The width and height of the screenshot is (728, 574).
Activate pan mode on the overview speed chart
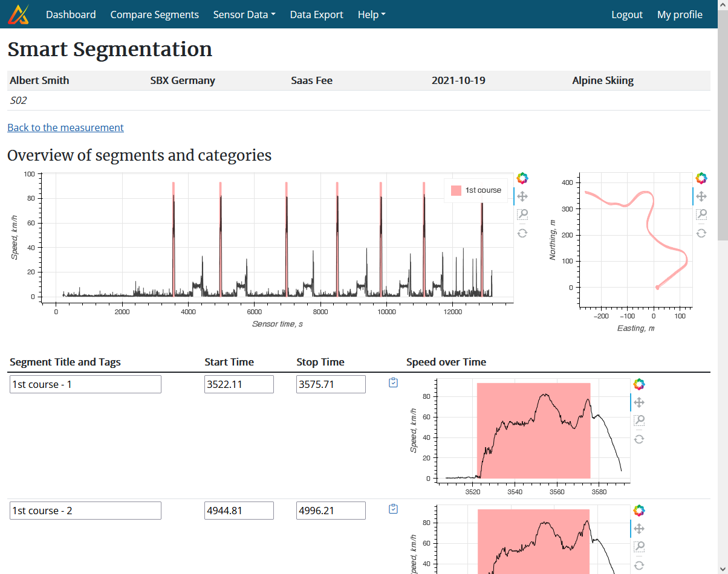(x=522, y=196)
